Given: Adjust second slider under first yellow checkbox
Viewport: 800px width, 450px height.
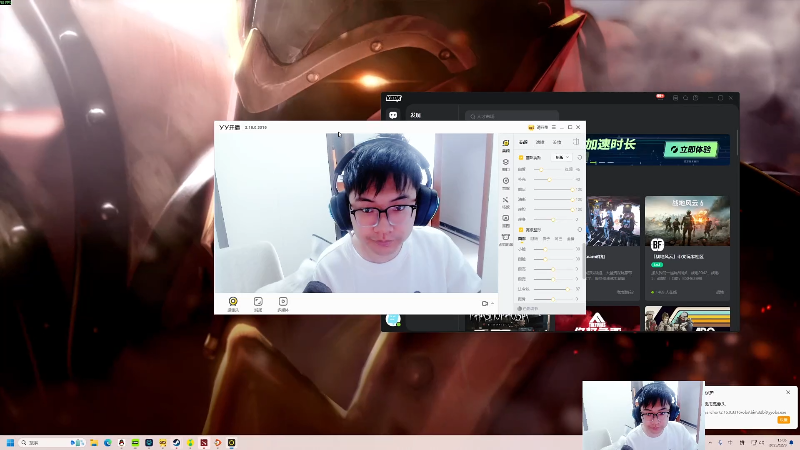Looking at the screenshot, I should (x=553, y=180).
